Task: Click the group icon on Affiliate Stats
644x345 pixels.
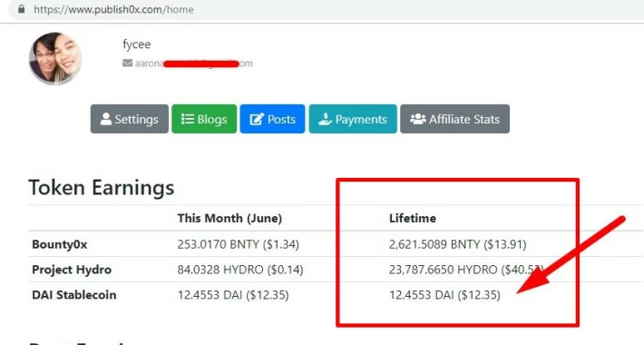Action: [418, 119]
